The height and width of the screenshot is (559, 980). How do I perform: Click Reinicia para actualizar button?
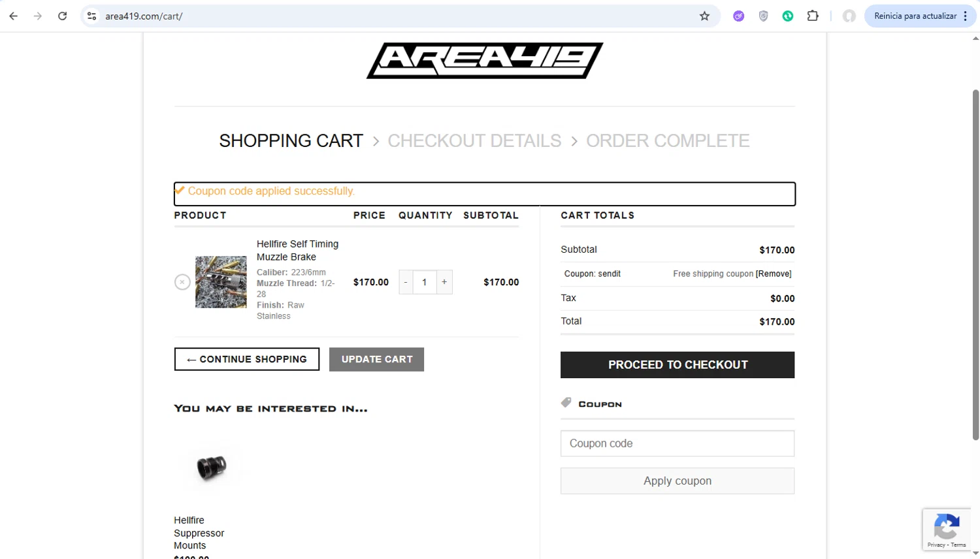point(915,16)
